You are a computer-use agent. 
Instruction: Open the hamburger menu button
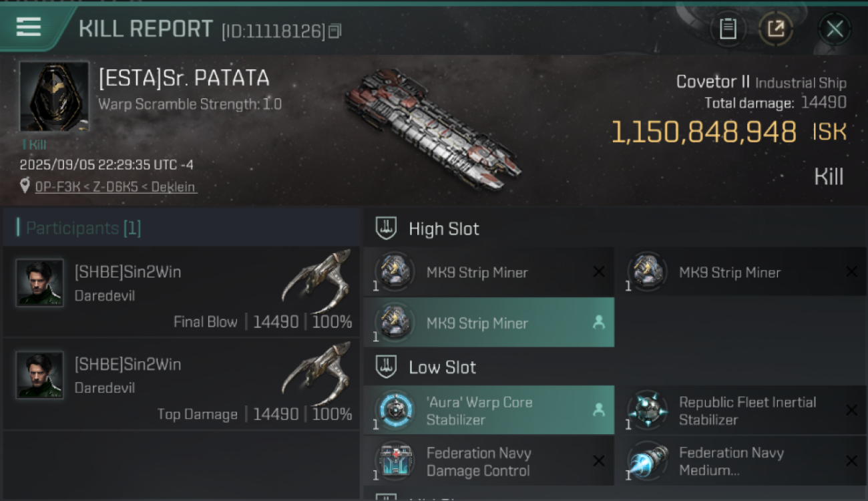(x=29, y=27)
